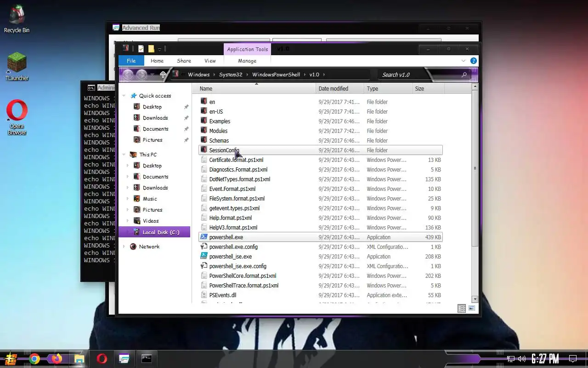Select the en-US folder
Screen dimensions: 588x368
tap(321, 112)
